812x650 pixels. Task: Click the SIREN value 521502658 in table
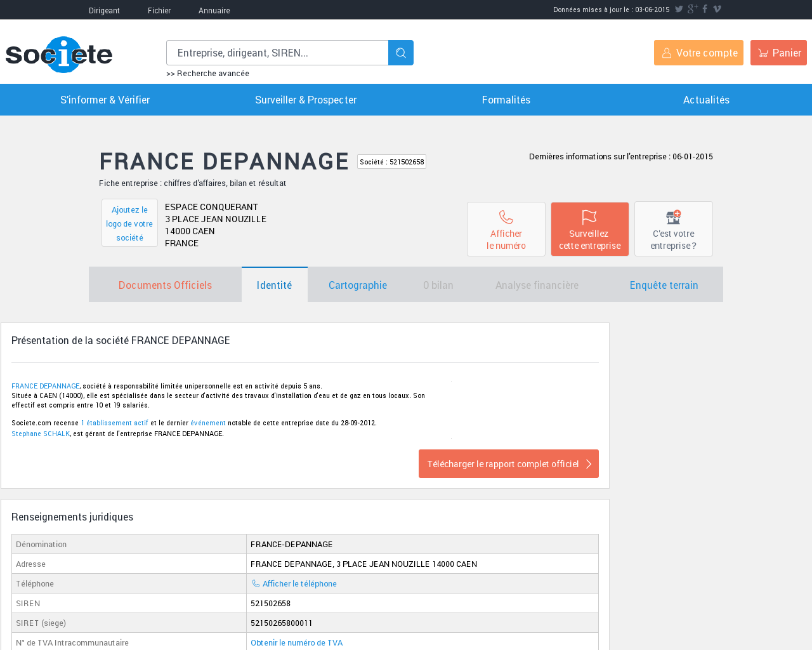pyautogui.click(x=270, y=603)
